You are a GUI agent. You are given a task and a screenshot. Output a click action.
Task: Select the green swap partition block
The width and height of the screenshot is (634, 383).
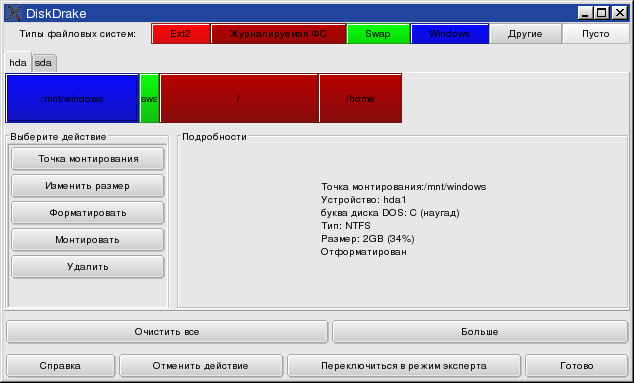(x=149, y=98)
